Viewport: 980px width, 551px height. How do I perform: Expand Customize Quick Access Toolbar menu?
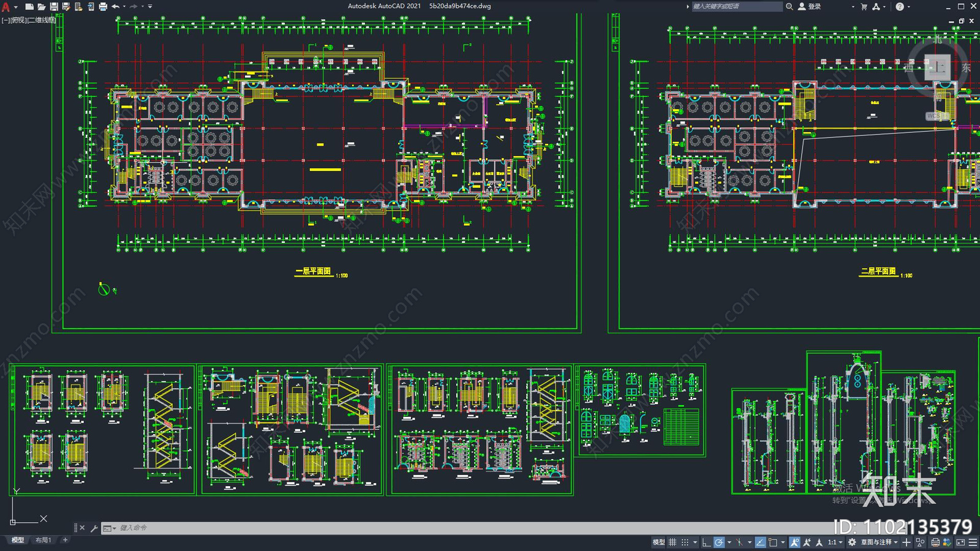(150, 6)
